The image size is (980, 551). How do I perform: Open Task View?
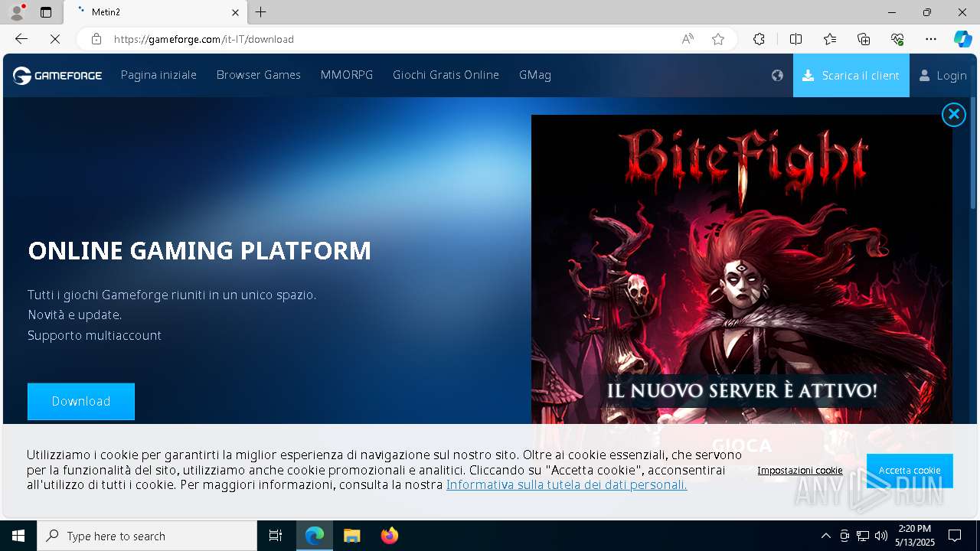(276, 536)
